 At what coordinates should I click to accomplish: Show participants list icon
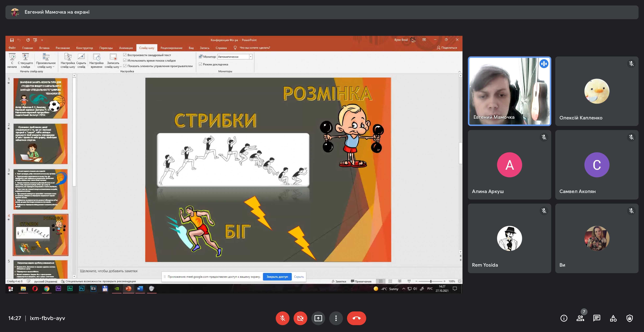click(580, 318)
